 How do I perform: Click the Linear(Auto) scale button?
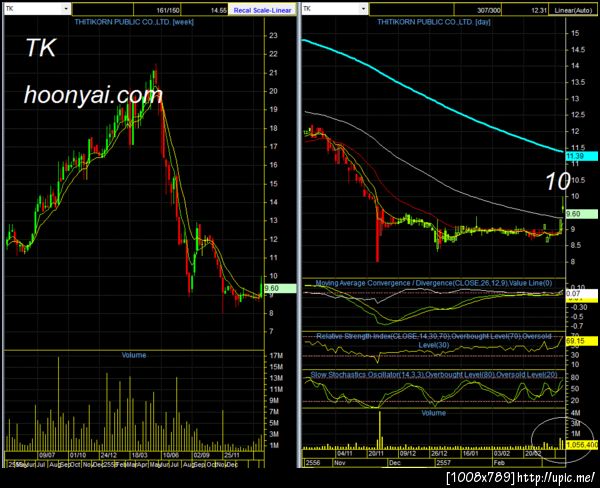tap(573, 10)
